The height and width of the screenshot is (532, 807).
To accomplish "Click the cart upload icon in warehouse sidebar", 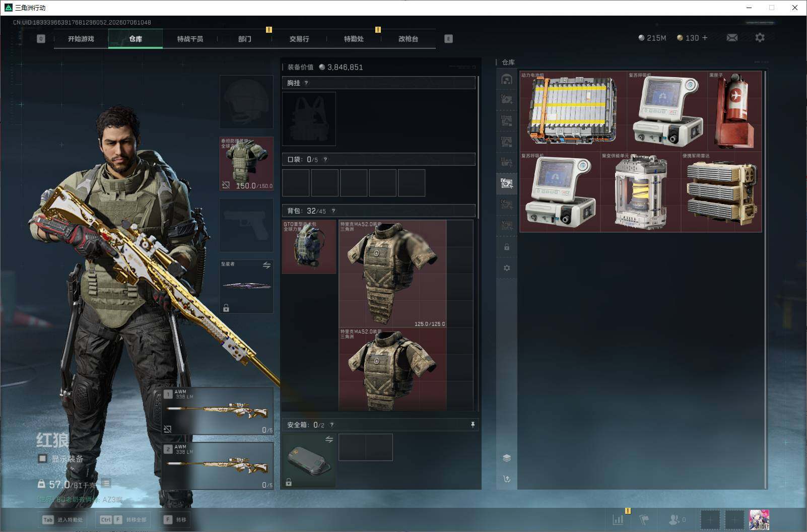I will (x=507, y=479).
